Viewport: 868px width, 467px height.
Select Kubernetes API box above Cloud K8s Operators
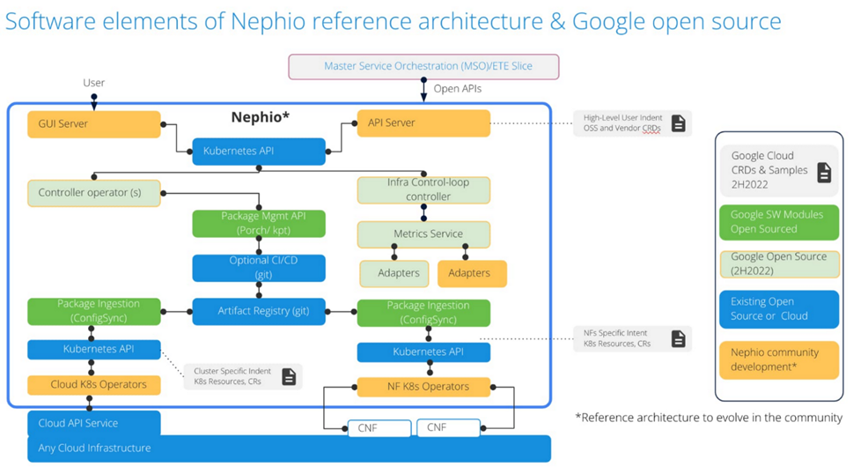point(94,350)
